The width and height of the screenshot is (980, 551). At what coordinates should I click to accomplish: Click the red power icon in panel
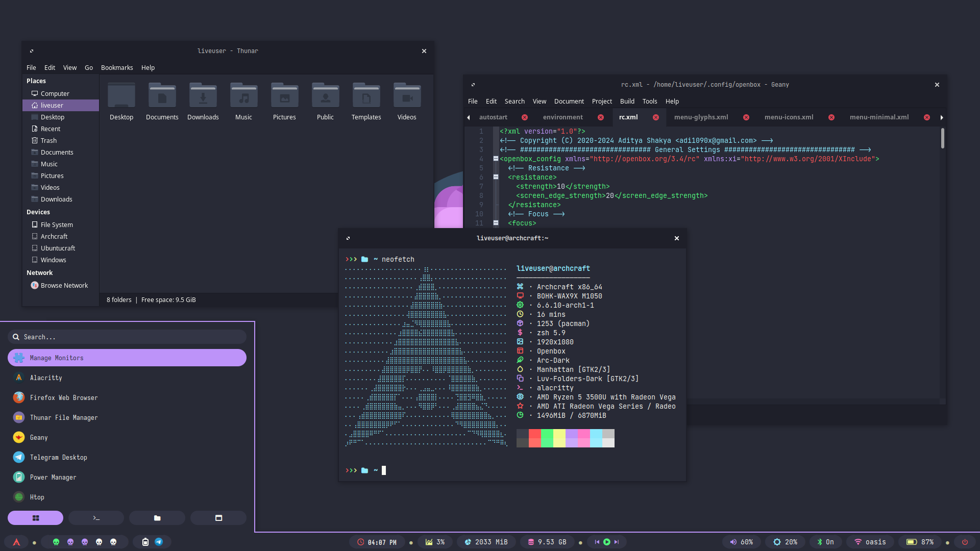tap(965, 542)
